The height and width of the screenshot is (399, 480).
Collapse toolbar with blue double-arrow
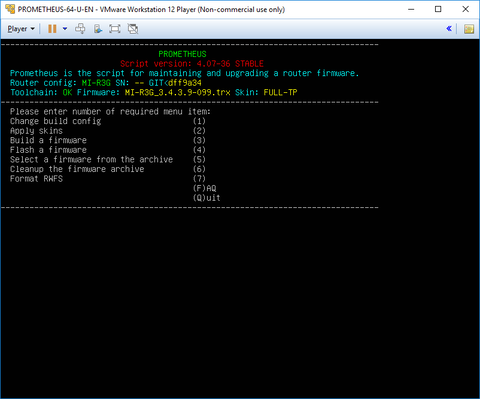[x=449, y=29]
